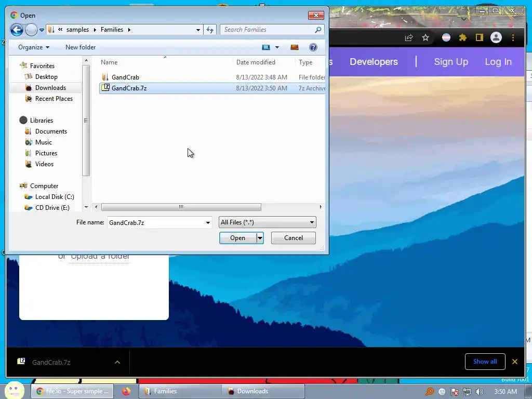Image resolution: width=532 pixels, height=399 pixels.
Task: Open Documents library
Action: 51,131
